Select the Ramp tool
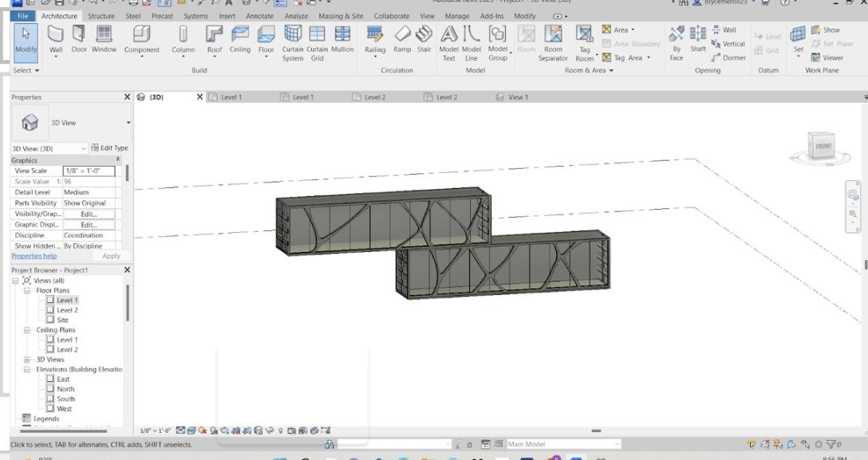Screen dimensions: 868x460 [x=402, y=39]
